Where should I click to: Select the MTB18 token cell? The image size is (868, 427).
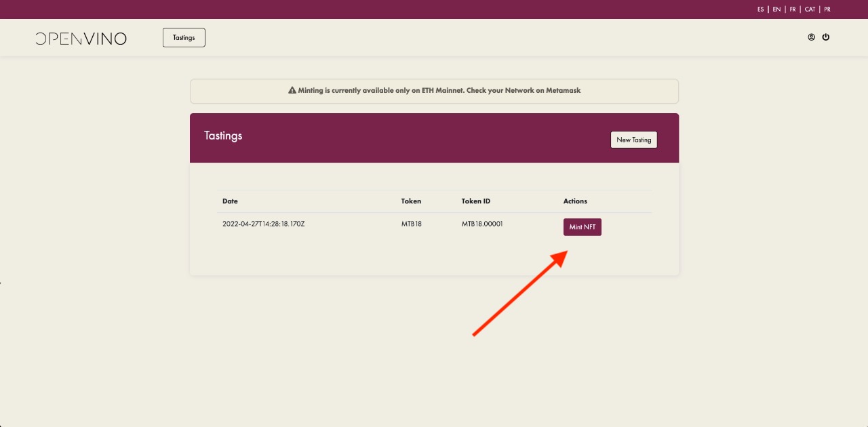coord(412,224)
